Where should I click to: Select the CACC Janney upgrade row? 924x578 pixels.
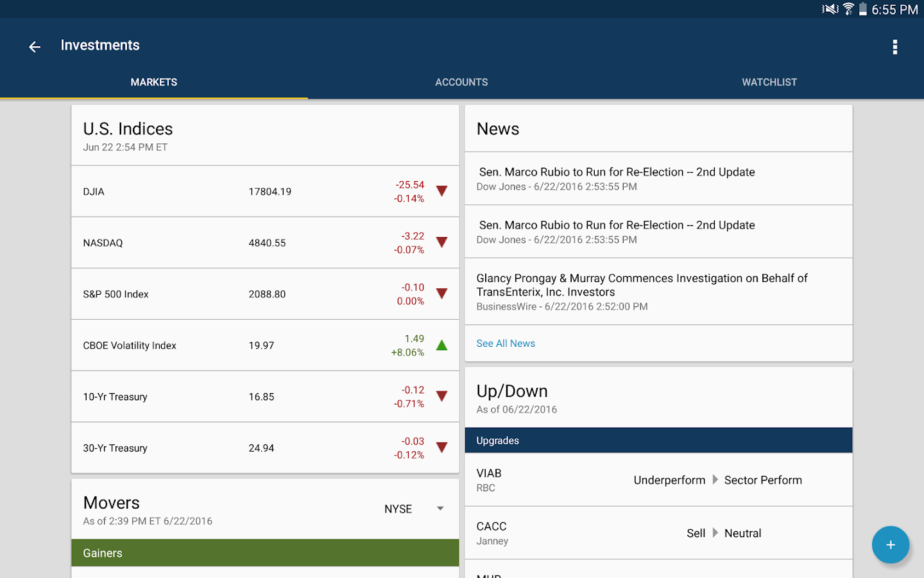coord(658,533)
